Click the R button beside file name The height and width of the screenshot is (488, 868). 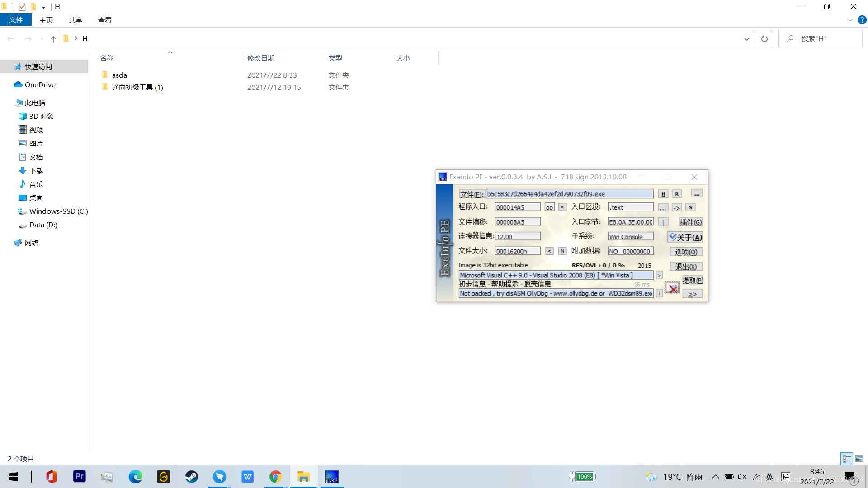pos(677,194)
